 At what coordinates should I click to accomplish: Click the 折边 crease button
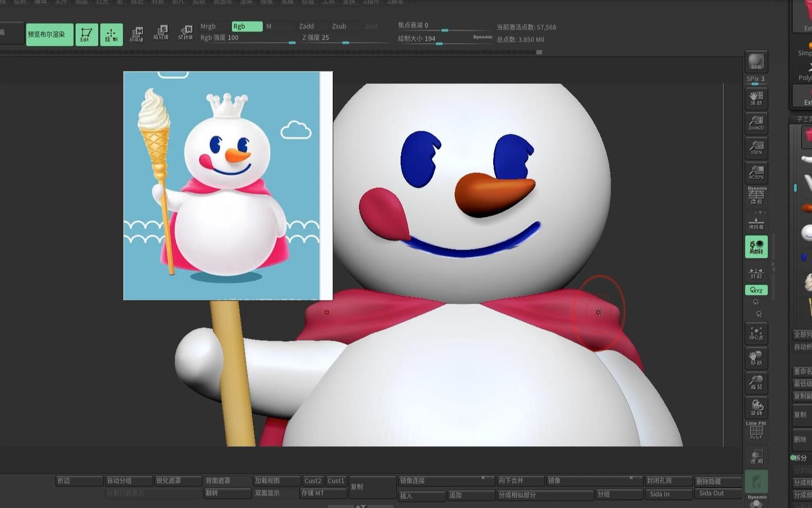[79, 481]
